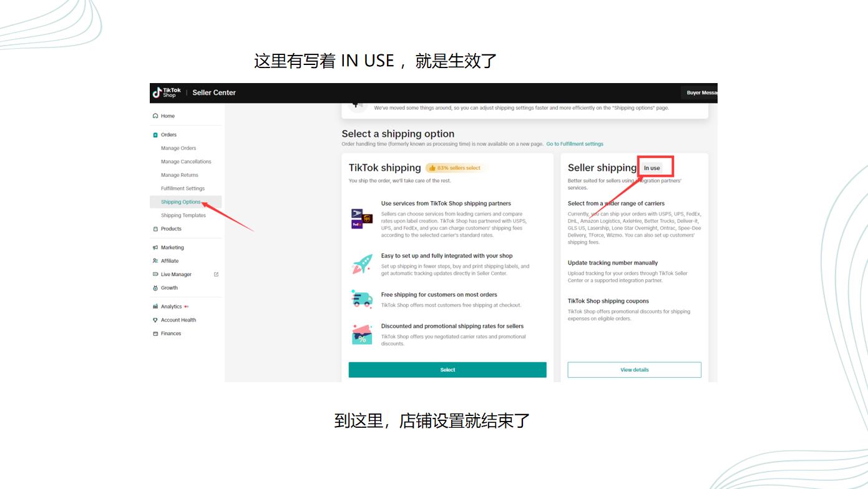Click the Analytics chart icon
The image size is (868, 489).
coord(155,307)
